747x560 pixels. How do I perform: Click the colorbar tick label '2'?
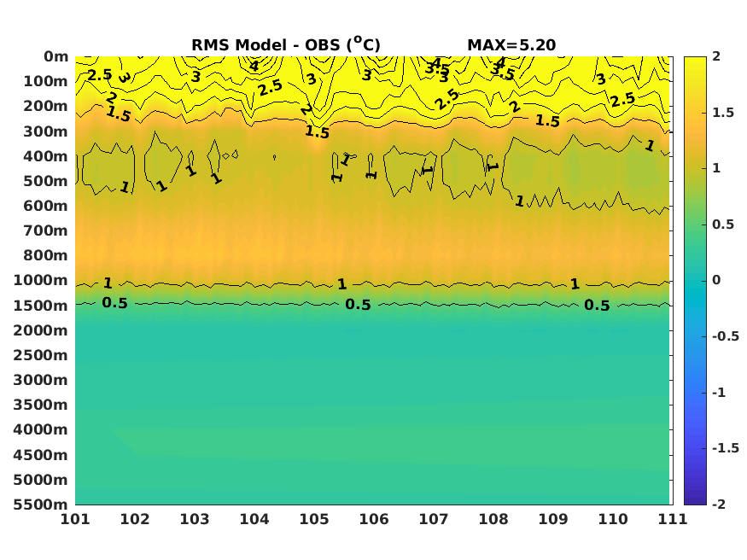coord(716,56)
